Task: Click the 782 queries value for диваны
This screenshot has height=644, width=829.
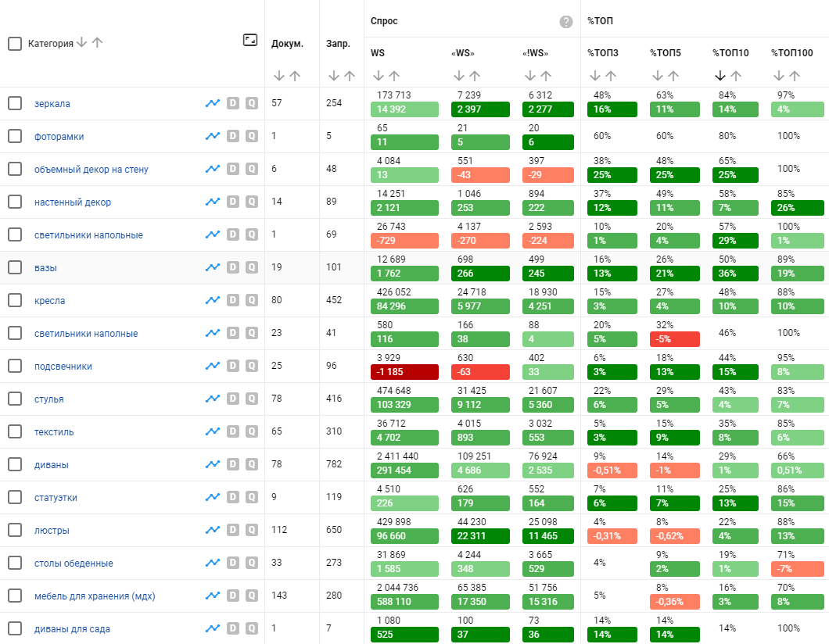Action: pos(334,464)
